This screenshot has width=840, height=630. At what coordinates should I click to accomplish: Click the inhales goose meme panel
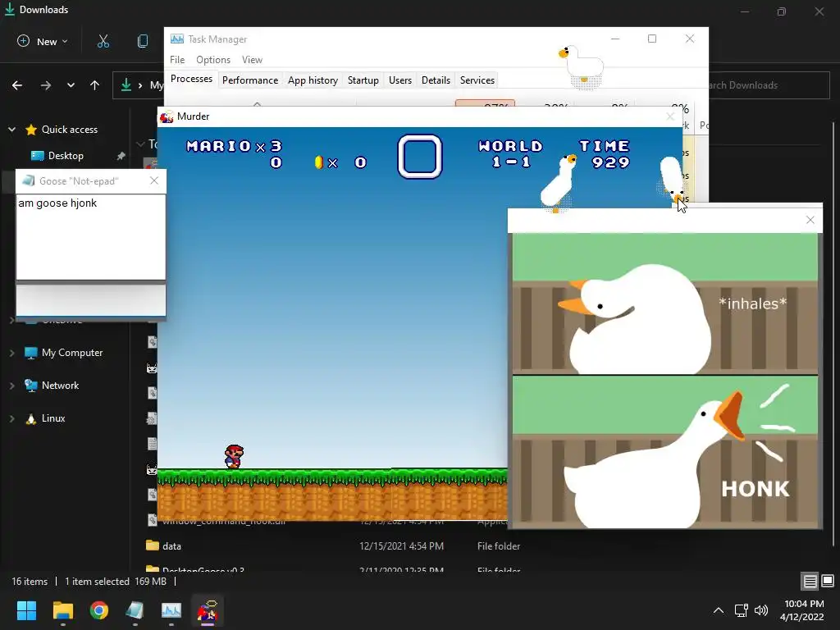point(665,304)
